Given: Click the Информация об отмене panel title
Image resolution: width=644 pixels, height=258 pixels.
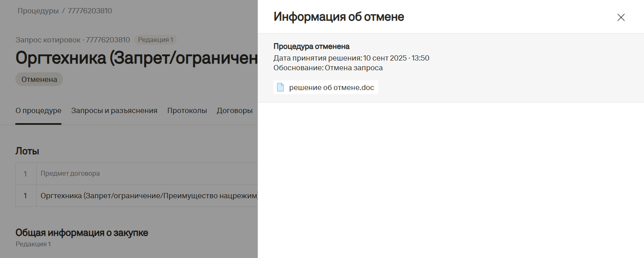Looking at the screenshot, I should tap(339, 17).
